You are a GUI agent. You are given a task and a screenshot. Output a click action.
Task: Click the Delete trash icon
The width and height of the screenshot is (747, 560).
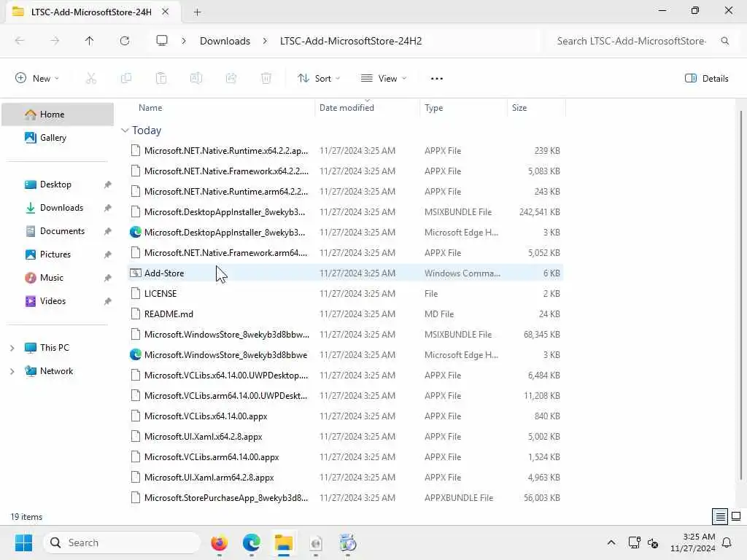tap(266, 79)
